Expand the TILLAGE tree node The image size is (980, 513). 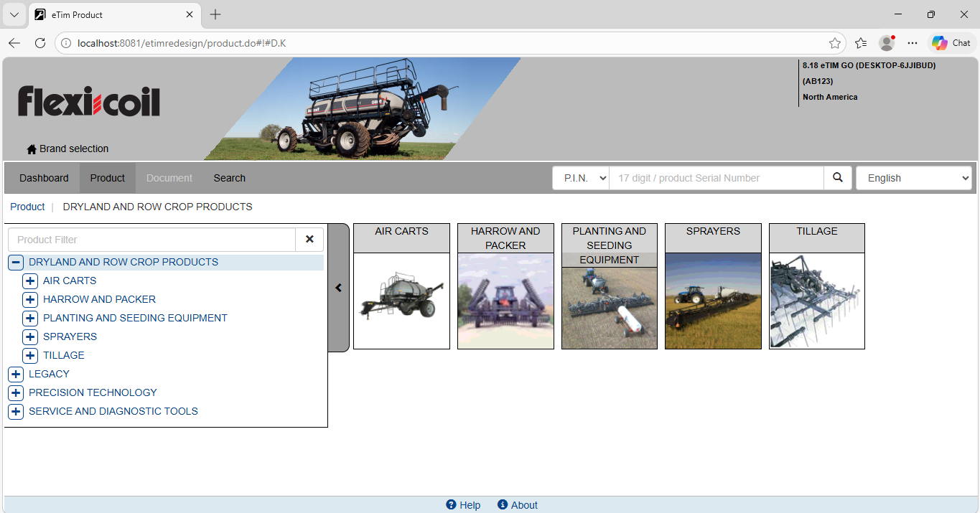tap(30, 356)
